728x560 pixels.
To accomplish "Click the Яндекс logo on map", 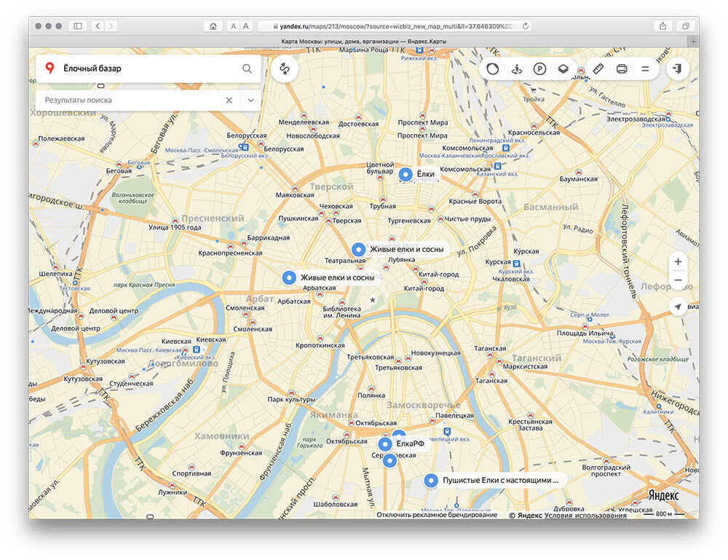I will [663, 495].
